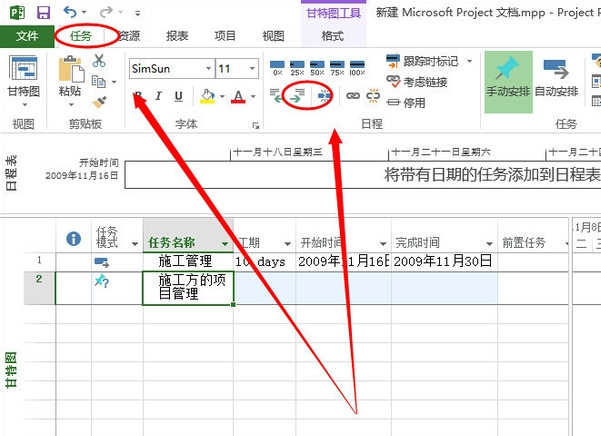
Task: Click the indicator info column header icon
Action: (74, 239)
